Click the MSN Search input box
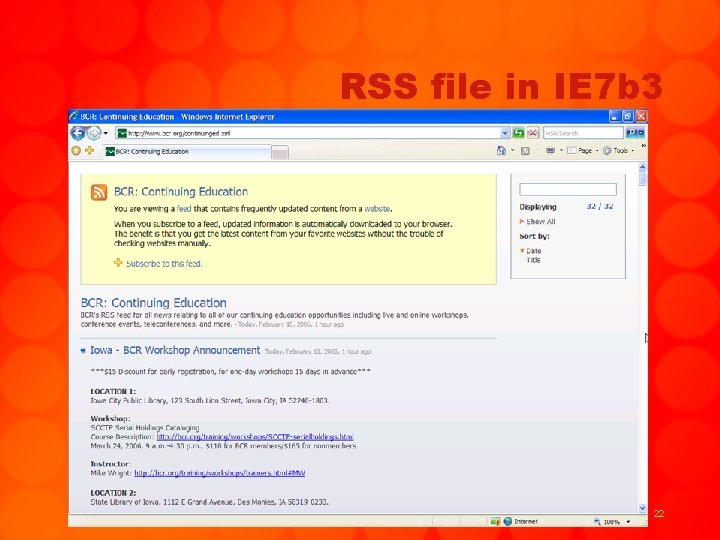The image size is (720, 540). 583,133
